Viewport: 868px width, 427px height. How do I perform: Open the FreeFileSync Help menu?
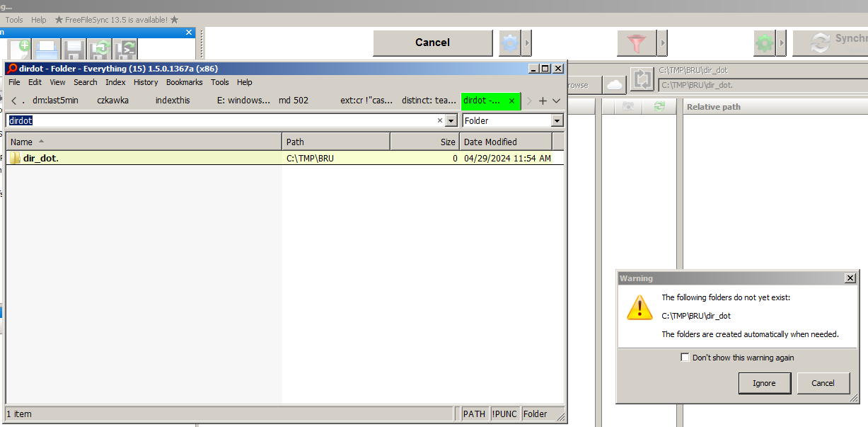[39, 20]
